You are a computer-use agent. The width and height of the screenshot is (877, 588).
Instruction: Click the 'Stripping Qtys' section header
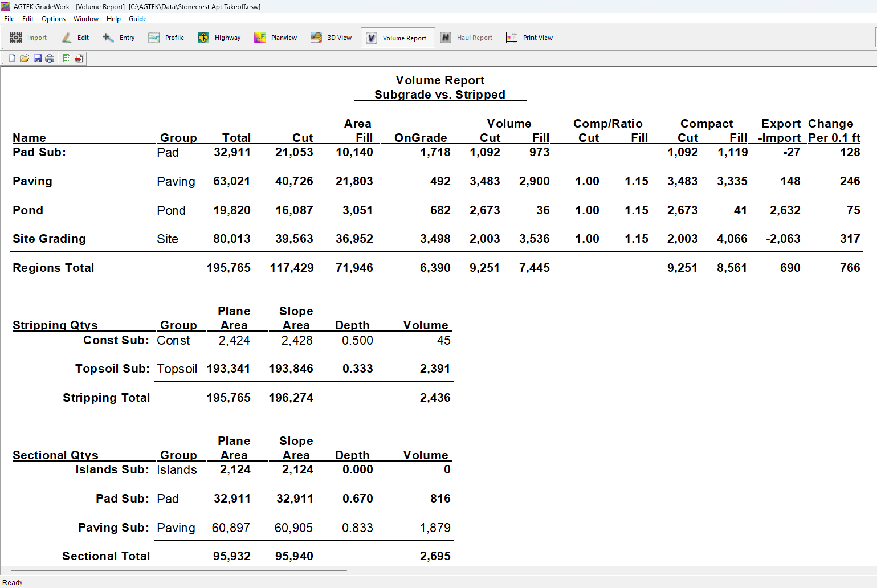click(x=55, y=325)
